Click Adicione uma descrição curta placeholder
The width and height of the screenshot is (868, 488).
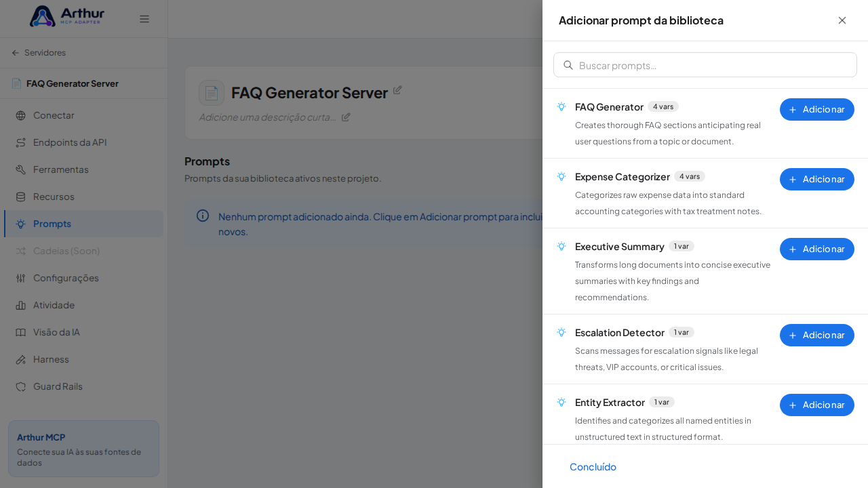point(267,117)
